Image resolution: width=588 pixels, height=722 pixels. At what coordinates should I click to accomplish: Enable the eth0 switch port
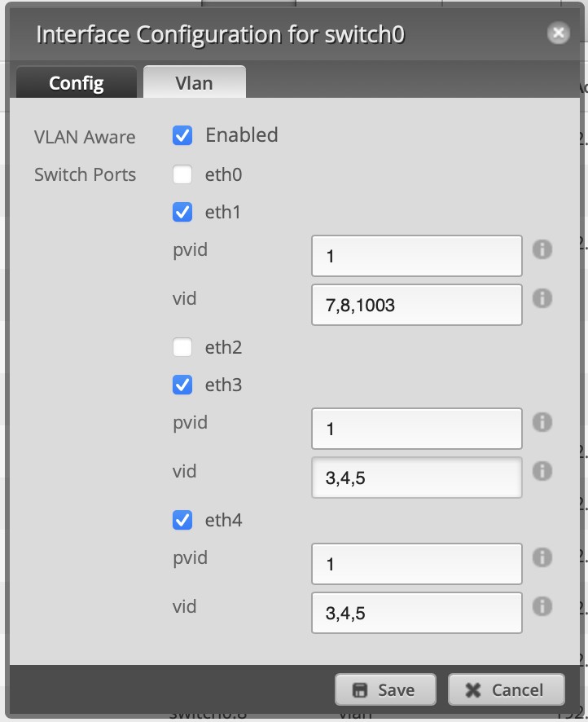[x=182, y=175]
